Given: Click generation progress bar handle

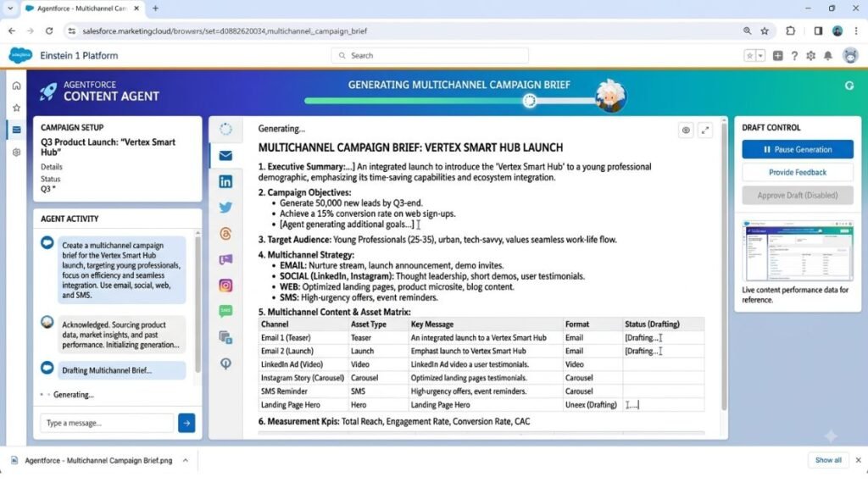Looking at the screenshot, I should click(x=530, y=101).
